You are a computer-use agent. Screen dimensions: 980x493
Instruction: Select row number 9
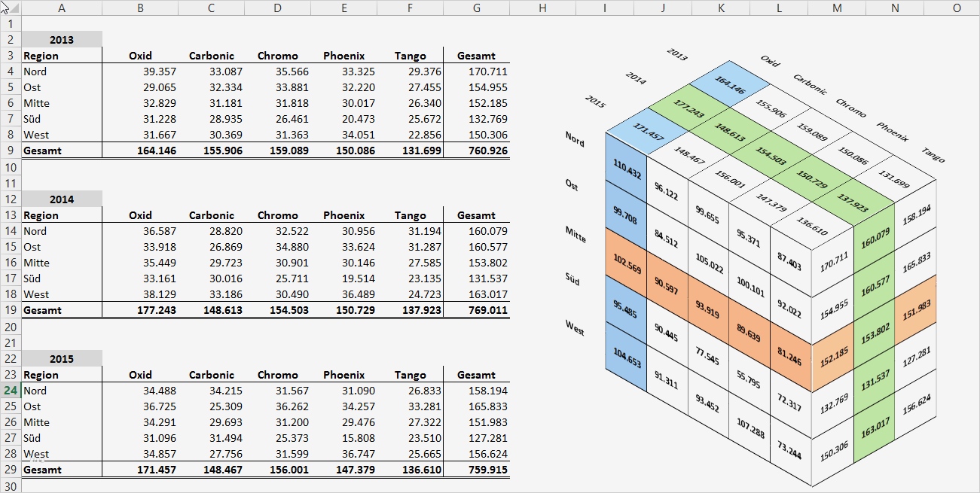coord(11,151)
